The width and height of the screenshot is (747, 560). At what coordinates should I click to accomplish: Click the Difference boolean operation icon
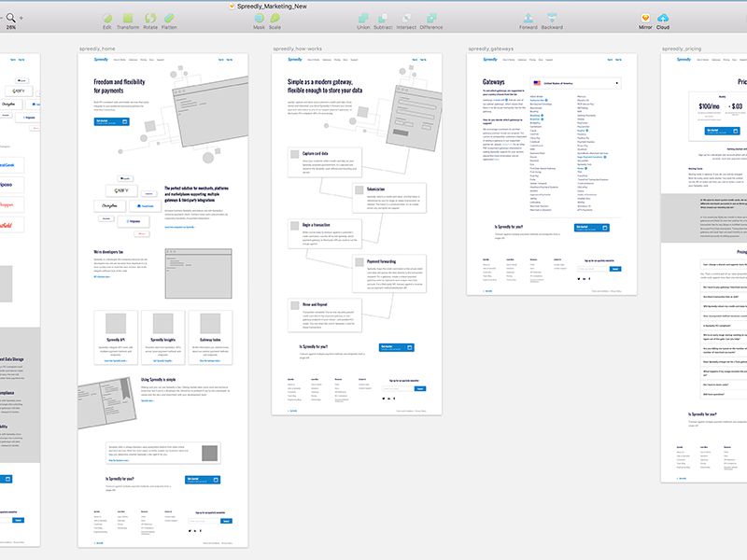[430, 18]
